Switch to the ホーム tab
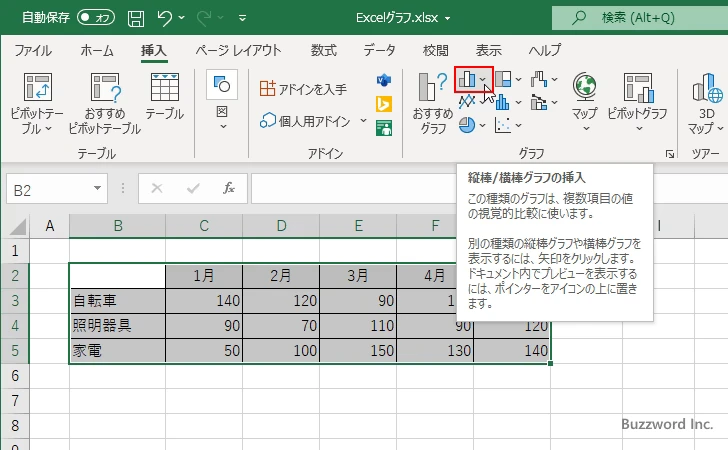Image resolution: width=728 pixels, height=450 pixels. [97, 50]
